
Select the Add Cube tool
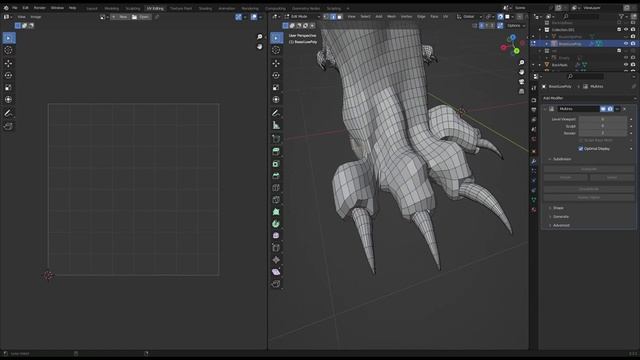pyautogui.click(x=276, y=139)
